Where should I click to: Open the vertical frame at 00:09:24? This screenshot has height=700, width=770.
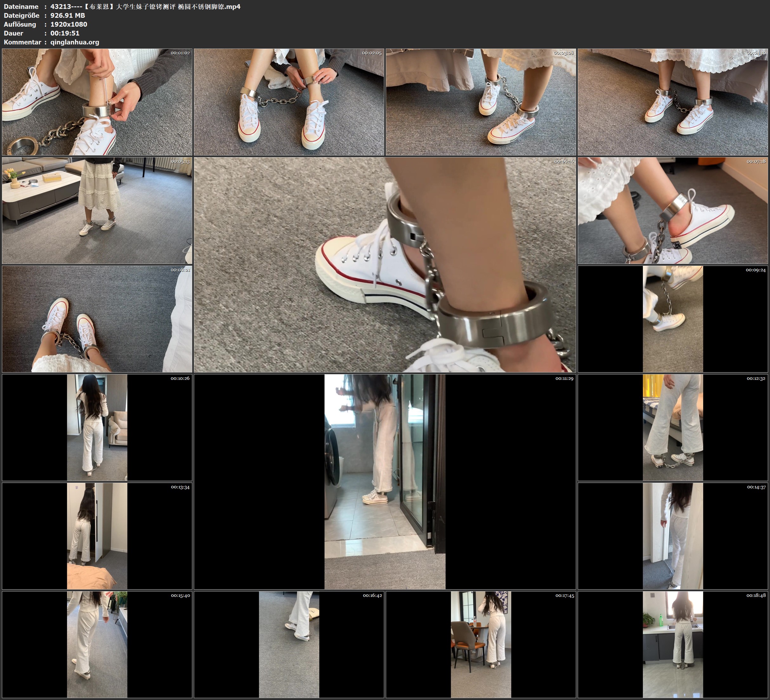(x=673, y=319)
